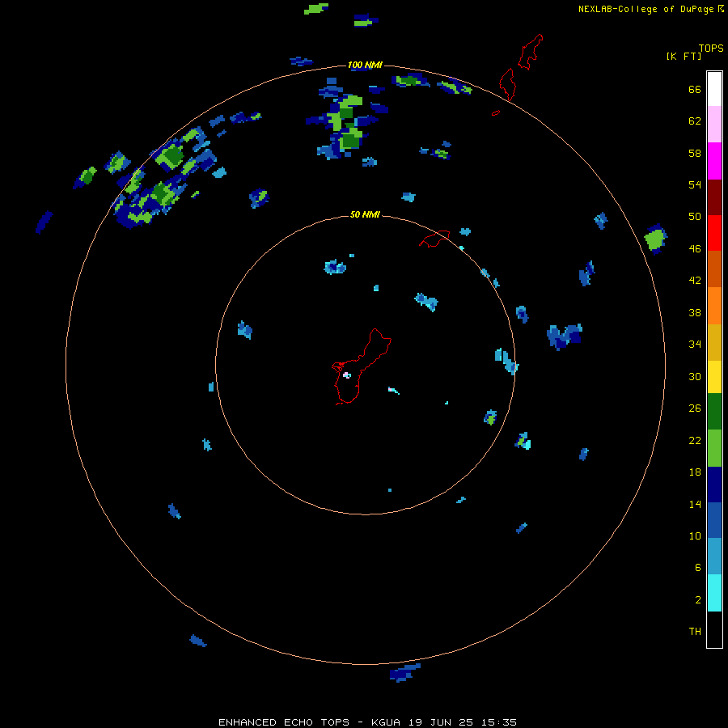Image resolution: width=728 pixels, height=728 pixels.
Task: Click the magenta legend swatch
Action: tap(714, 161)
